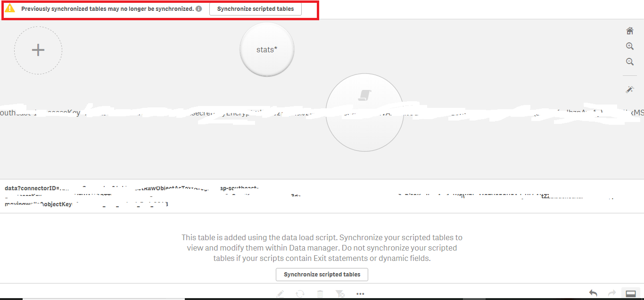This screenshot has width=644, height=300.
Task: Select the stats* table bubble
Action: pos(267,49)
